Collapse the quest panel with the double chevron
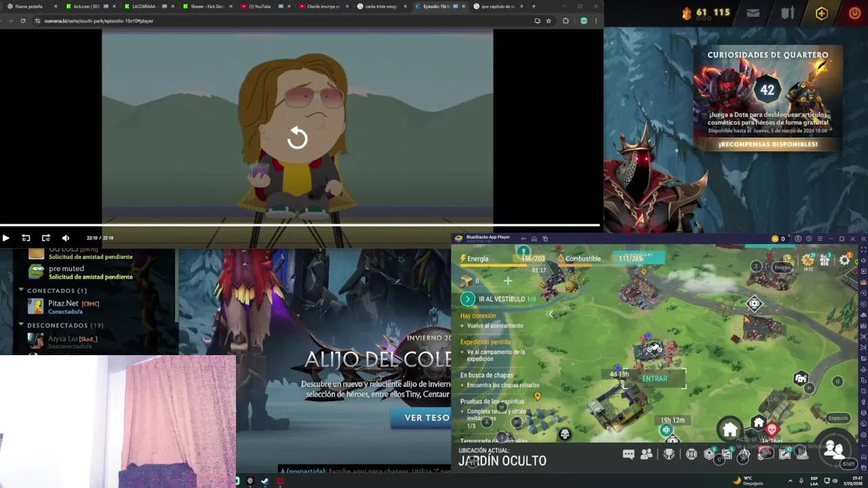The image size is (868, 488). (x=550, y=314)
